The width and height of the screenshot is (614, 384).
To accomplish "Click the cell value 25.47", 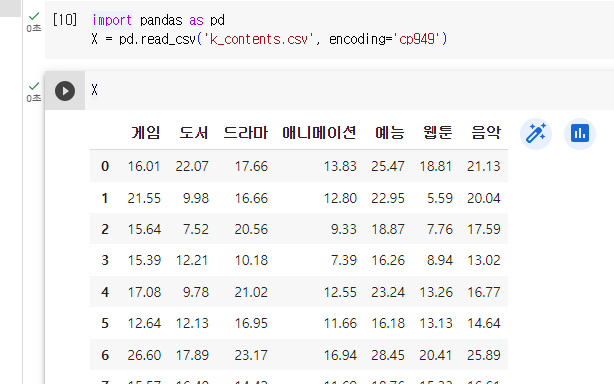I will 388,166.
